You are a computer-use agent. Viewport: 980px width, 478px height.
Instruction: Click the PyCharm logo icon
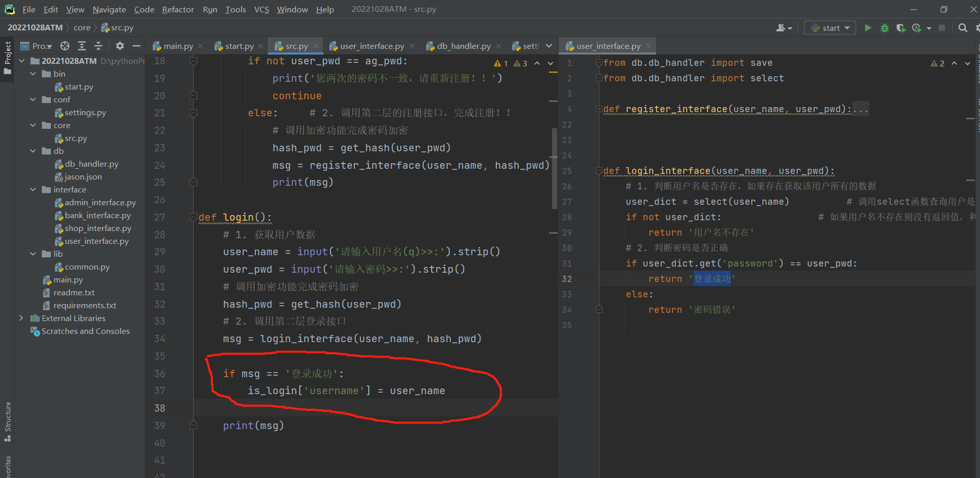9,9
